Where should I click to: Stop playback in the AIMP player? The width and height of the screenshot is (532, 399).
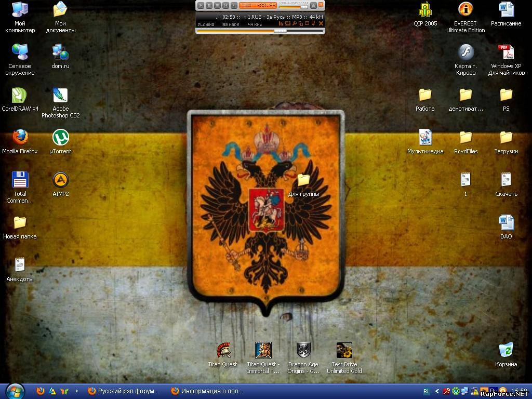(x=218, y=5)
